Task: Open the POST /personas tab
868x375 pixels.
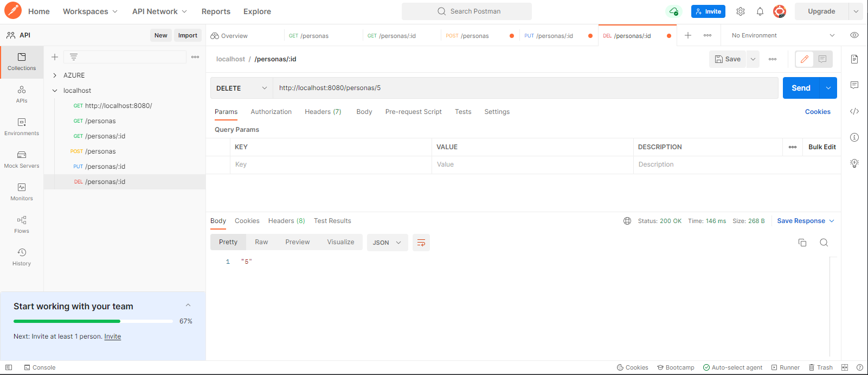Action: [x=480, y=36]
